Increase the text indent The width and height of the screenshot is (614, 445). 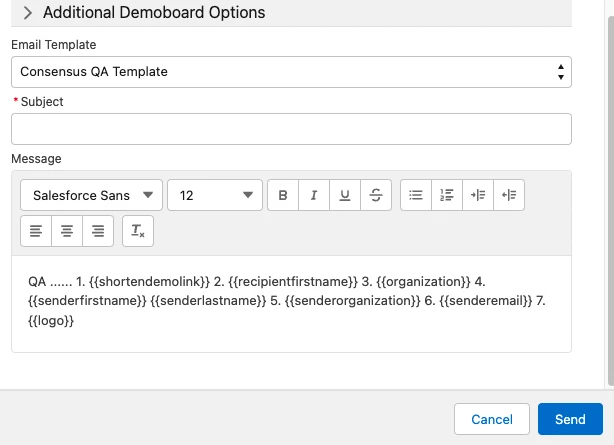[478, 195]
